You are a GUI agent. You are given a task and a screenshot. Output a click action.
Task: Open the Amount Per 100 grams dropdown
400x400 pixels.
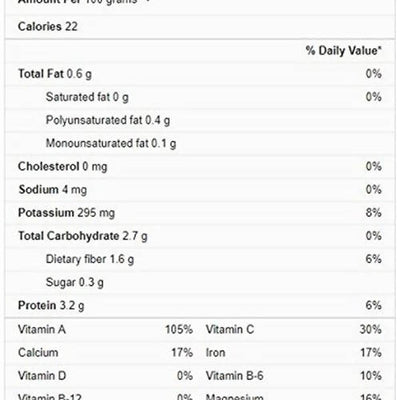(83, 2)
